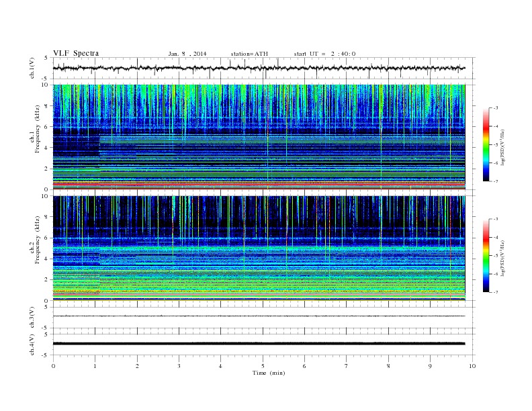Image resolution: width=532 pixels, height=411 pixels.
Task: Click the ch.2 spectrogram colorbar
Action: pyautogui.click(x=486, y=255)
